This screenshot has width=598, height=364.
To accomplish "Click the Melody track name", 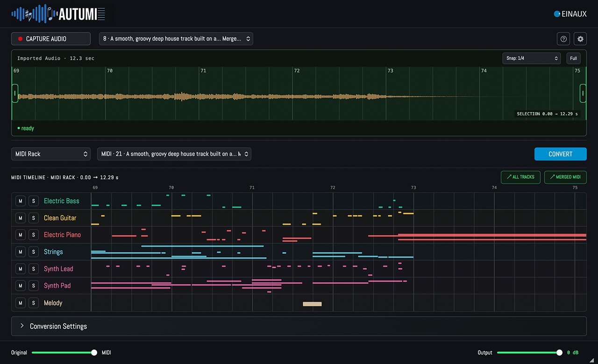I will pyautogui.click(x=53, y=303).
